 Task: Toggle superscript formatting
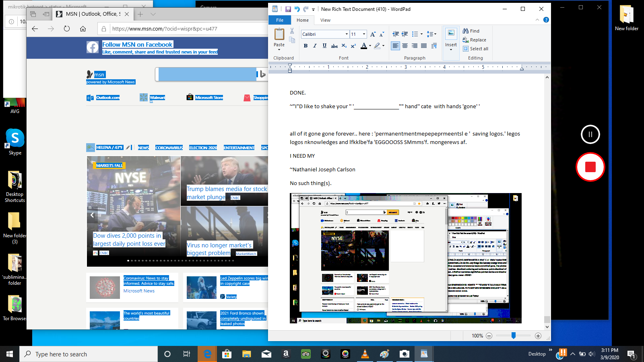(x=353, y=46)
